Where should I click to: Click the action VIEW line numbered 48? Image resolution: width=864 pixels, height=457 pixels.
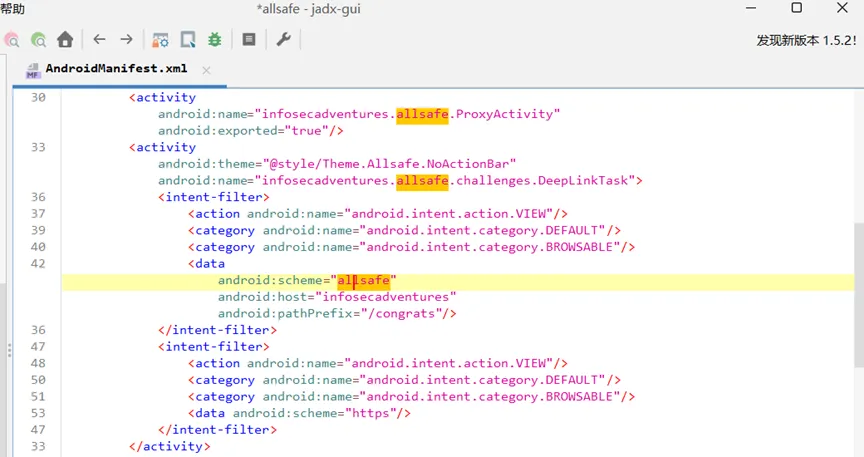(x=377, y=363)
